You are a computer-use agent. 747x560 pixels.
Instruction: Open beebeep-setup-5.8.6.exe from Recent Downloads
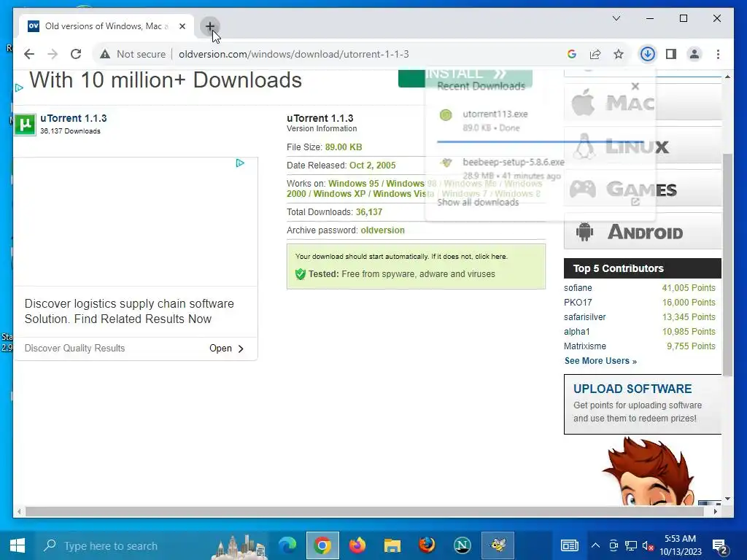tap(513, 163)
